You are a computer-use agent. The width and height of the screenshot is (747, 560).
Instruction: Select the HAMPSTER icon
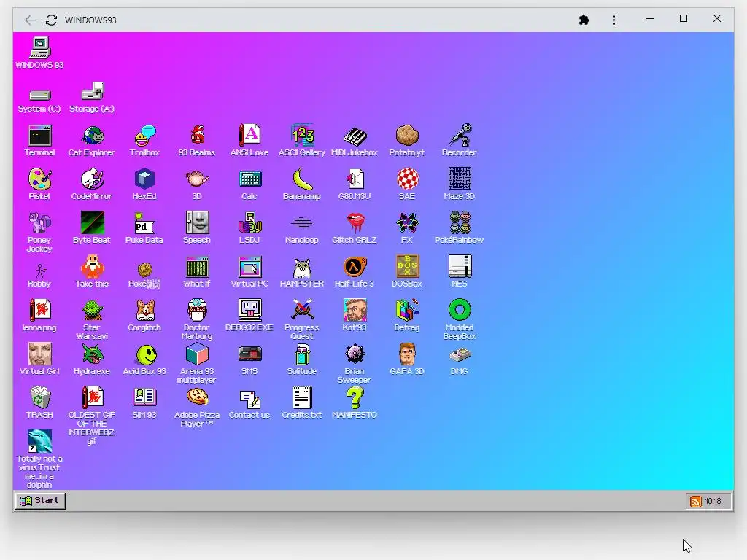(302, 268)
